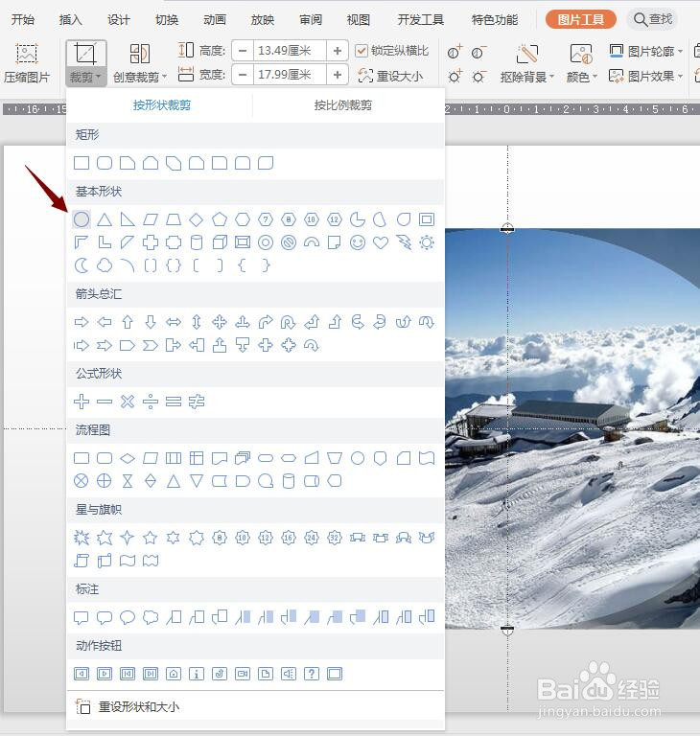Select the home action button shape
Viewport: 700px width, 736px height.
point(174,674)
